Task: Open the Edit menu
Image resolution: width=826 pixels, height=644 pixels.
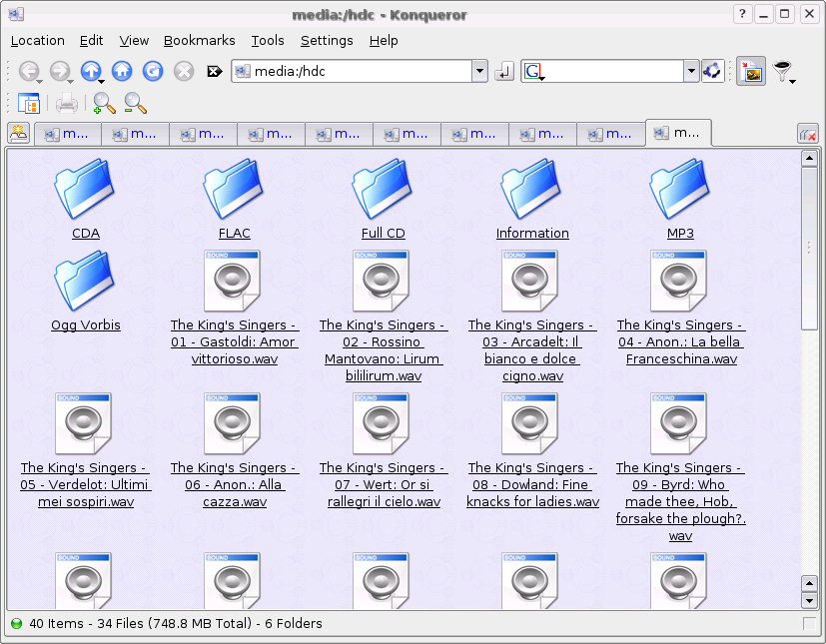Action: point(91,41)
